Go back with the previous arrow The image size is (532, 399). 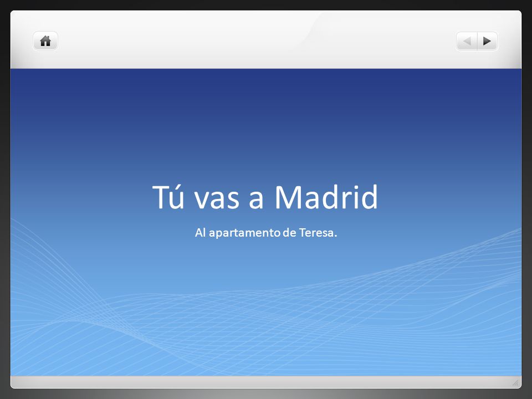(467, 41)
